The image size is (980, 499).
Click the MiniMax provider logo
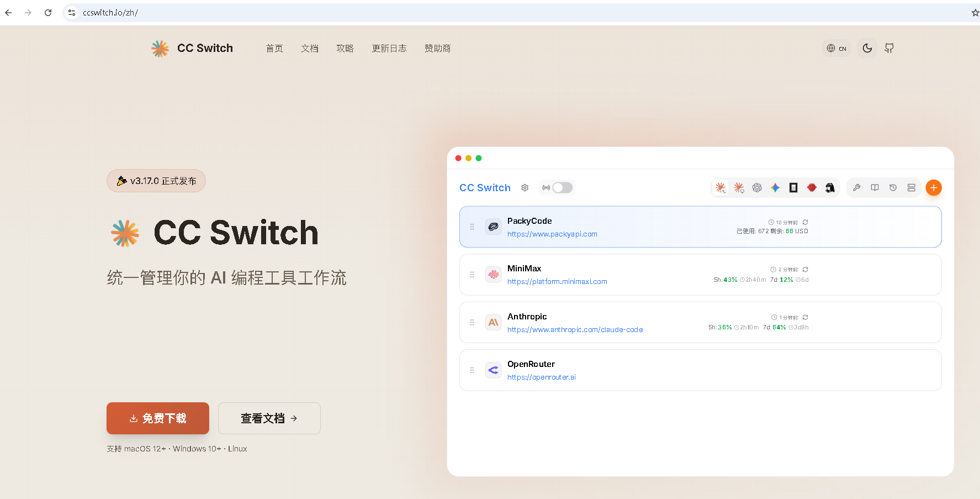[x=493, y=275]
